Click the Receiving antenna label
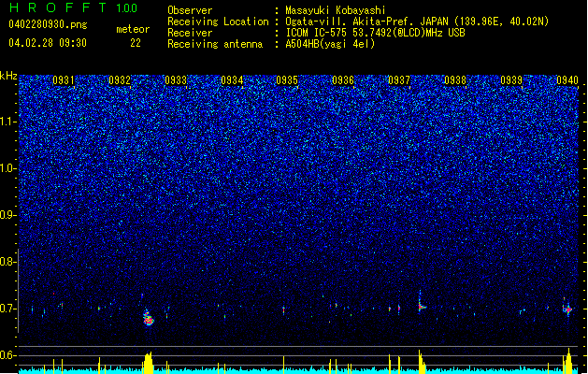 tap(215, 44)
